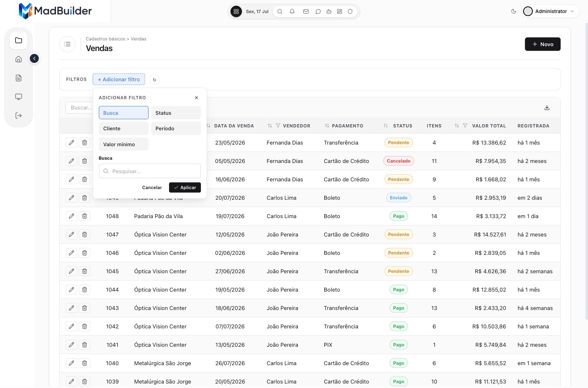Collapse the sidebar with chevron button

[34, 59]
